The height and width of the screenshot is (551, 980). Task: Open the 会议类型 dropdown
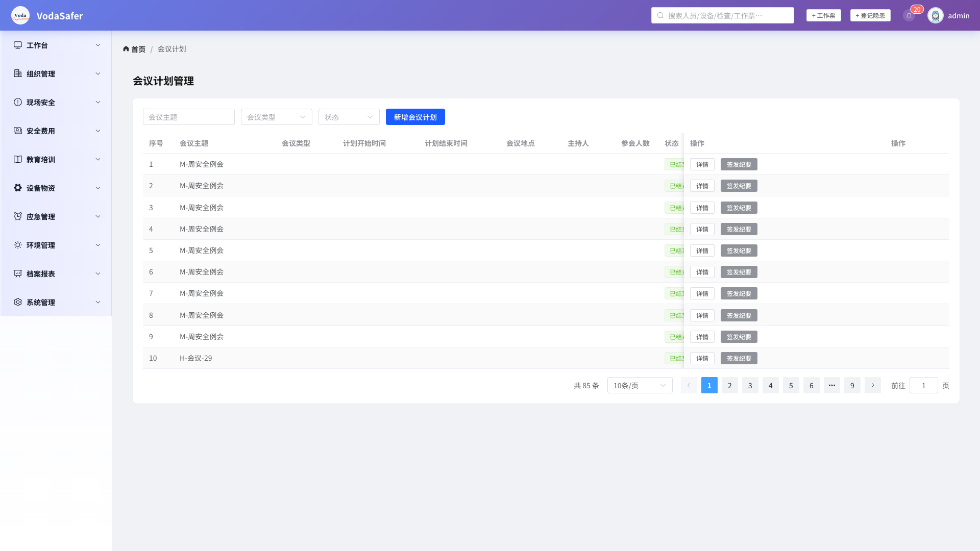277,117
